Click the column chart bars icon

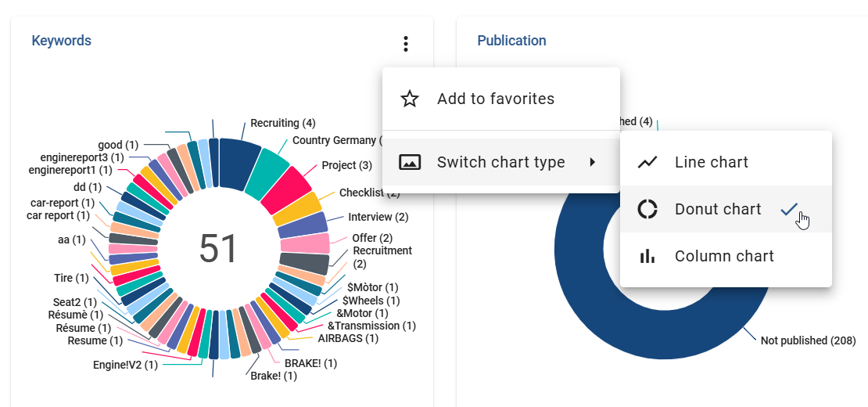(x=647, y=256)
